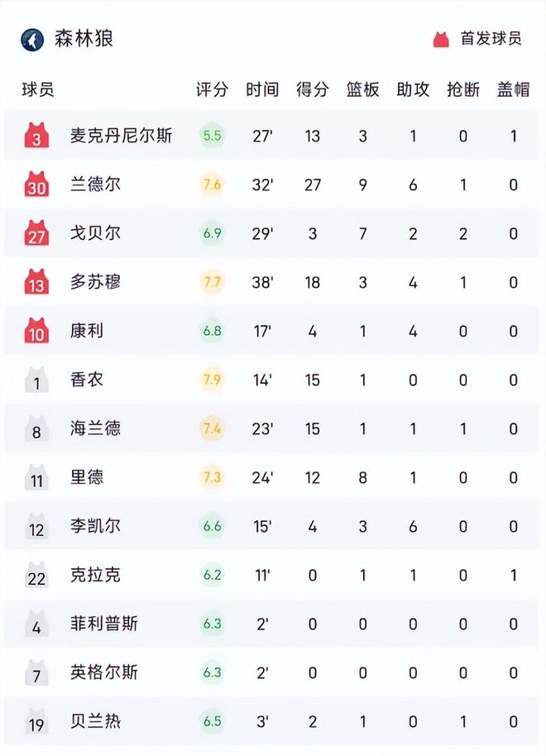Click the red starter legend jersey icon
The height and width of the screenshot is (756, 546).
pos(442,39)
